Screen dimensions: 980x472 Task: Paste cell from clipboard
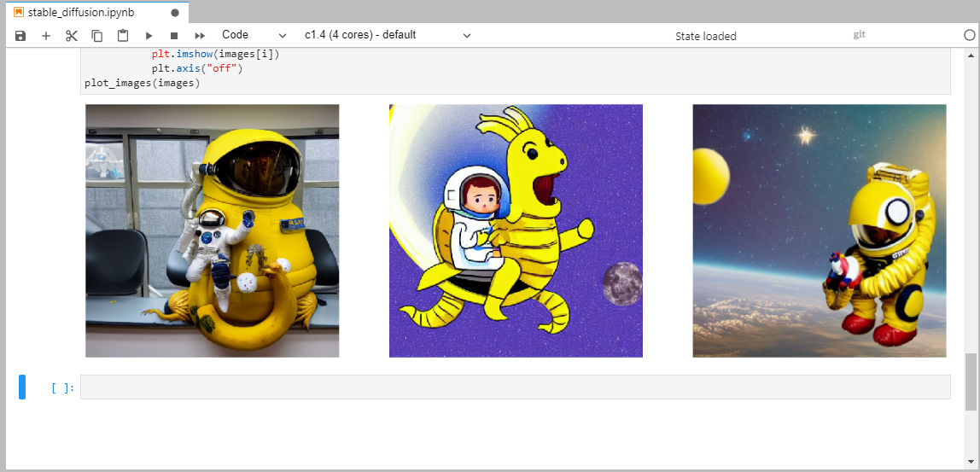[123, 36]
